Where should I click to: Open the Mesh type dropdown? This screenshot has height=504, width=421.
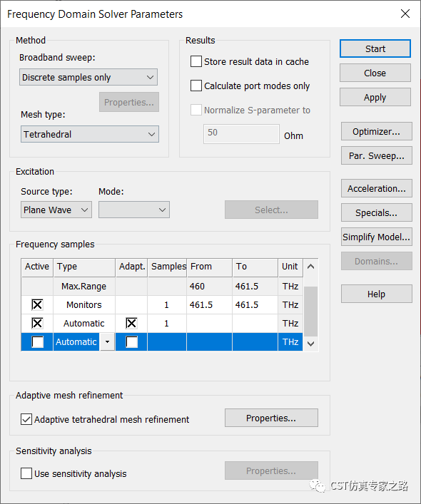90,134
